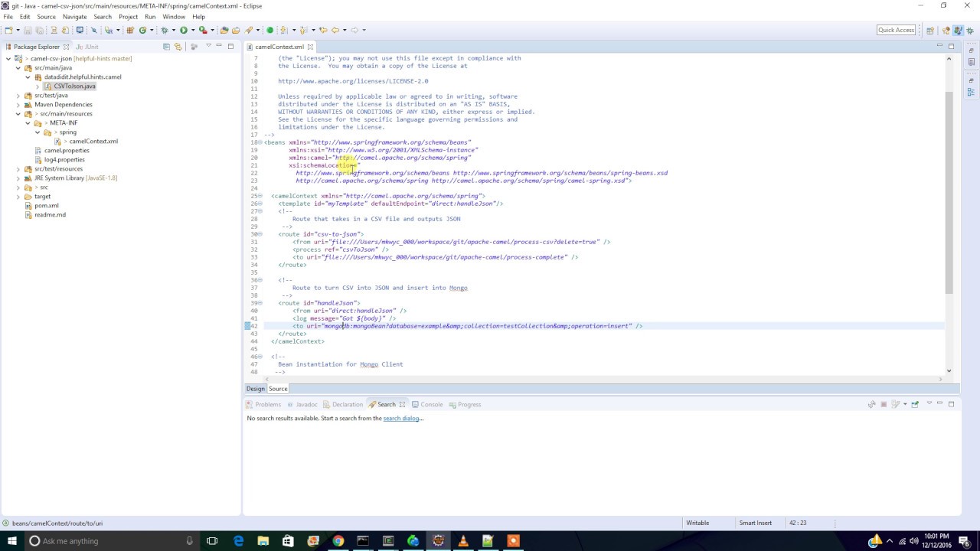Collapse the beans element fold marker
The height and width of the screenshot is (551, 980).
(x=260, y=142)
